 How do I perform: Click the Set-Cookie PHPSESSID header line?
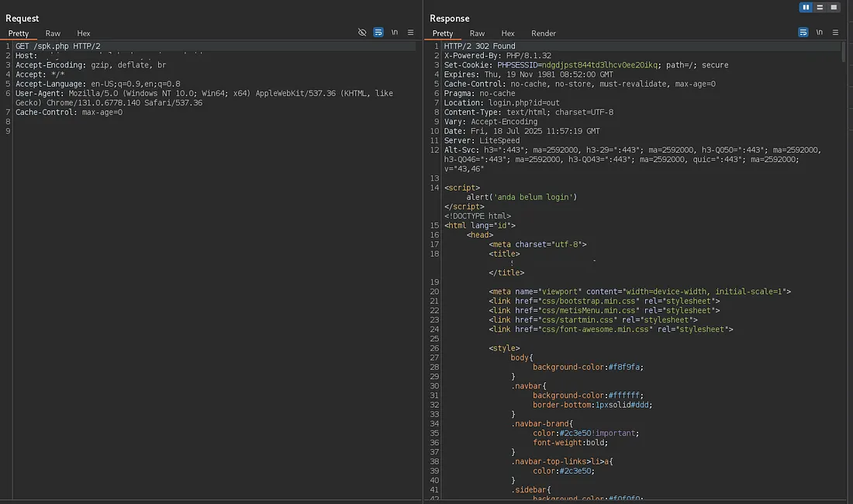point(586,64)
